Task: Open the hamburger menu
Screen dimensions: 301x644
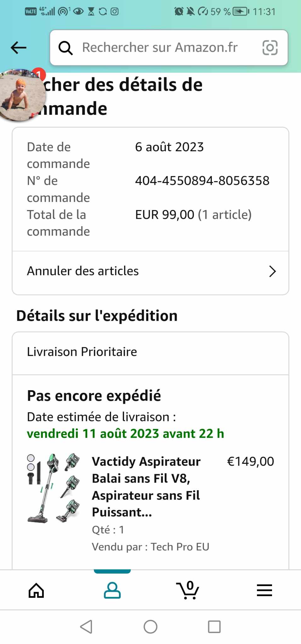Action: [x=264, y=590]
